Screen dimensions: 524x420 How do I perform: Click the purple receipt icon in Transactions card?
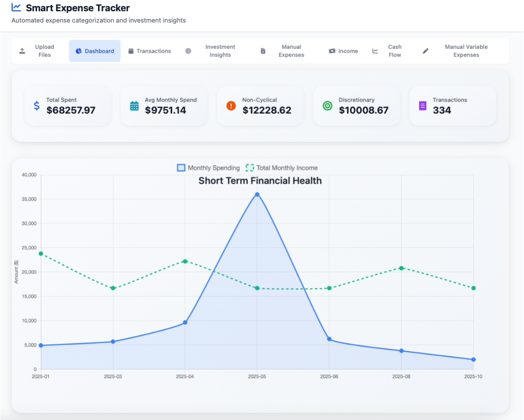pos(423,106)
